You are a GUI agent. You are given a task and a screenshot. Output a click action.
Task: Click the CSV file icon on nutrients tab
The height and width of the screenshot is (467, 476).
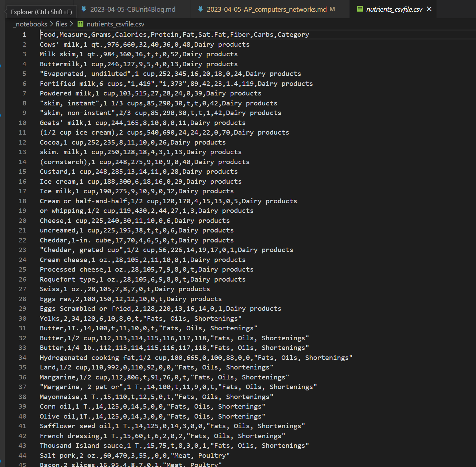click(360, 9)
